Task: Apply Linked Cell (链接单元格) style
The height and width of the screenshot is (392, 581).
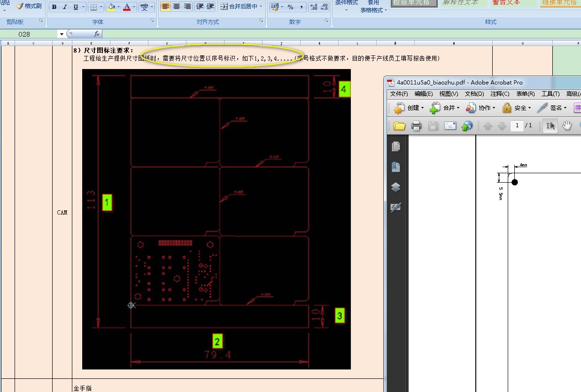Action: point(560,3)
